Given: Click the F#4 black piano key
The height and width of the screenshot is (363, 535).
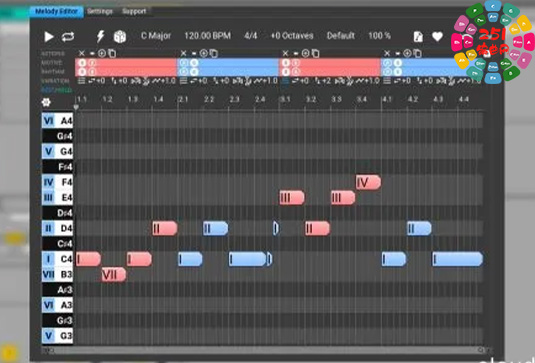Looking at the screenshot, I should click(57, 167).
